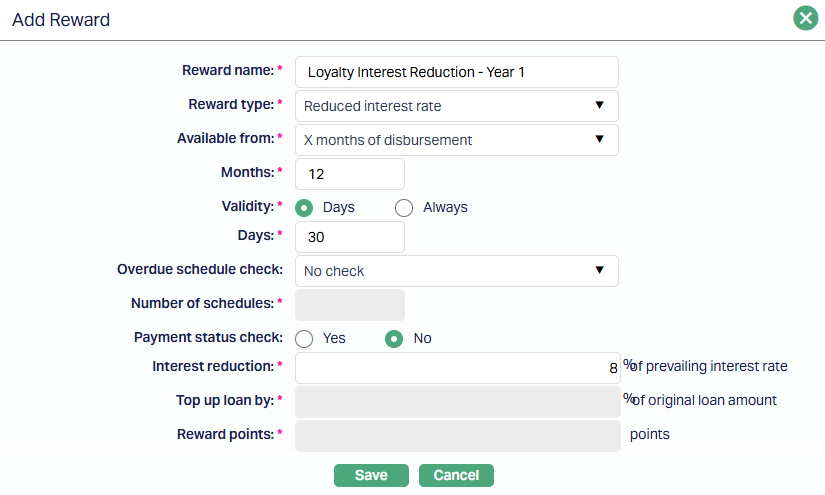Click the Available from dropdown arrow
This screenshot has height=495, width=825.
point(599,139)
